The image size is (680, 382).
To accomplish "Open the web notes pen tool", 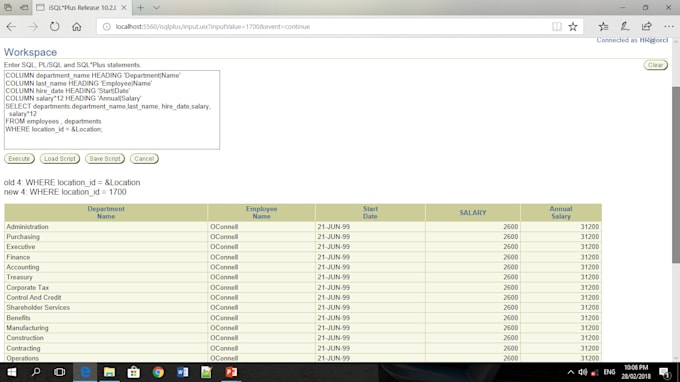I will tap(625, 26).
